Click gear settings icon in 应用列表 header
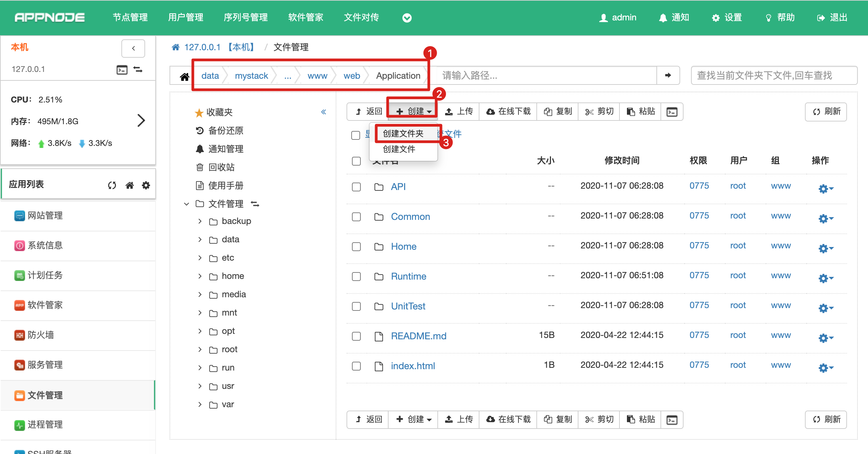Image resolution: width=868 pixels, height=454 pixels. click(x=146, y=185)
